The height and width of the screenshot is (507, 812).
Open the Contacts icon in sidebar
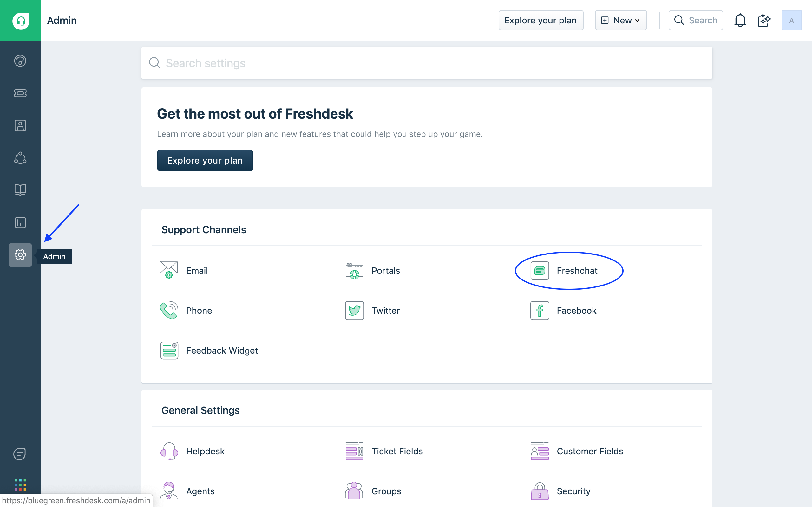click(x=20, y=125)
